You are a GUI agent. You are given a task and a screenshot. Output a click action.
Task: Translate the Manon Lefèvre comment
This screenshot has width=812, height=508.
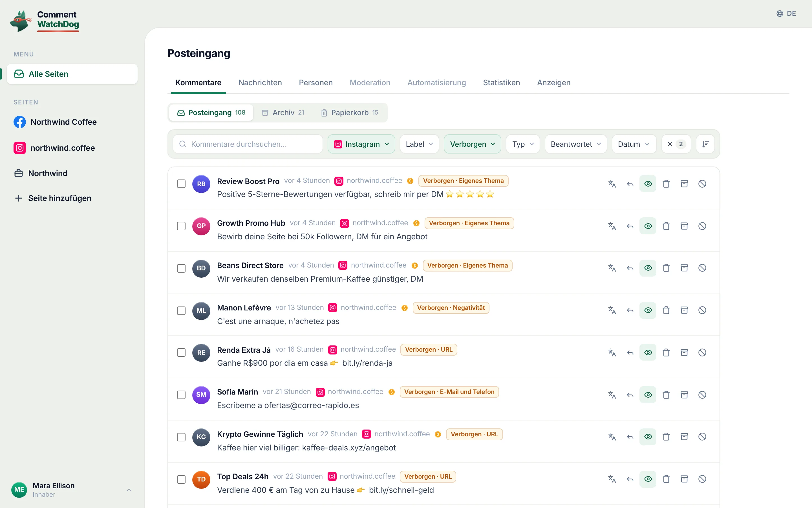click(612, 310)
